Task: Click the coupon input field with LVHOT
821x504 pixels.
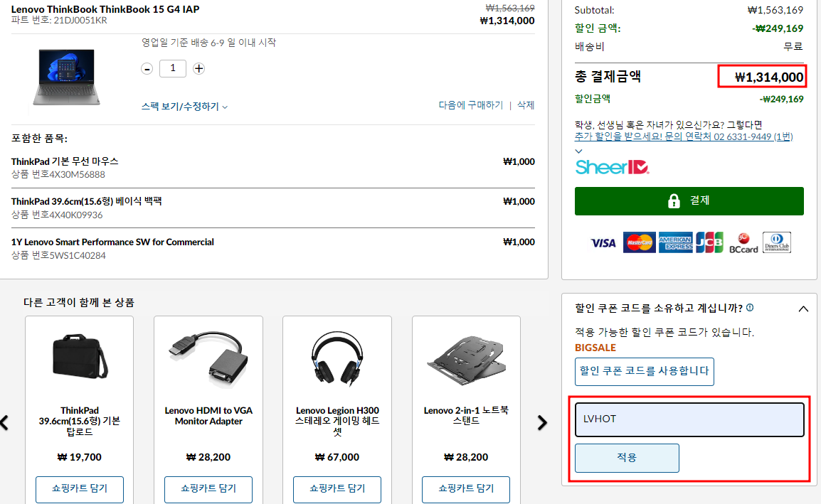Action: (689, 419)
